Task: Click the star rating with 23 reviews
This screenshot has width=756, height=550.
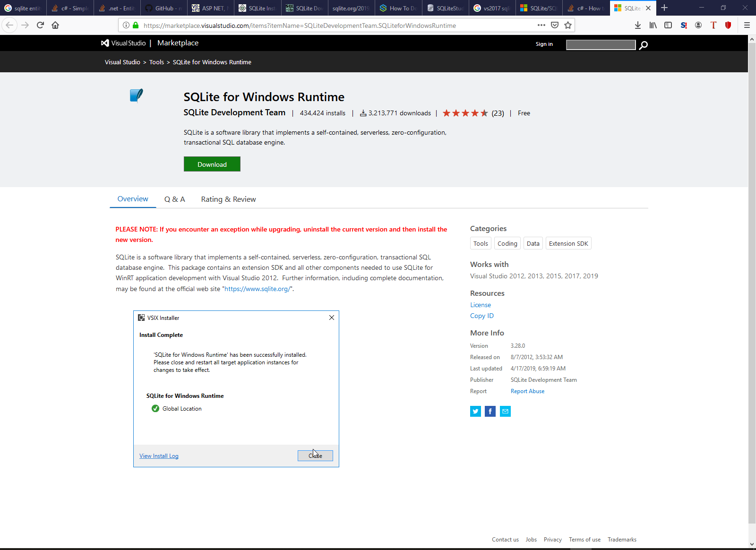Action: click(473, 113)
